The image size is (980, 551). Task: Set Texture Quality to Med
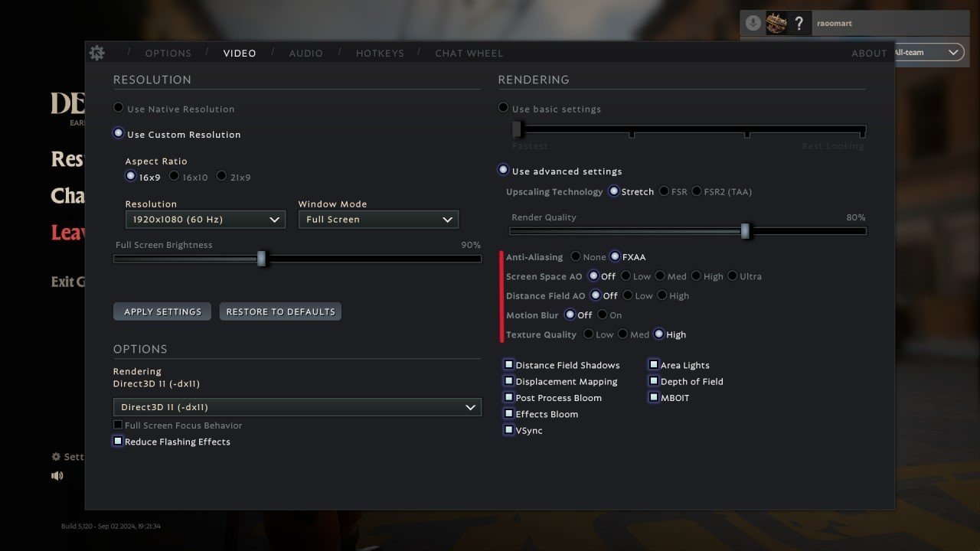[622, 334]
